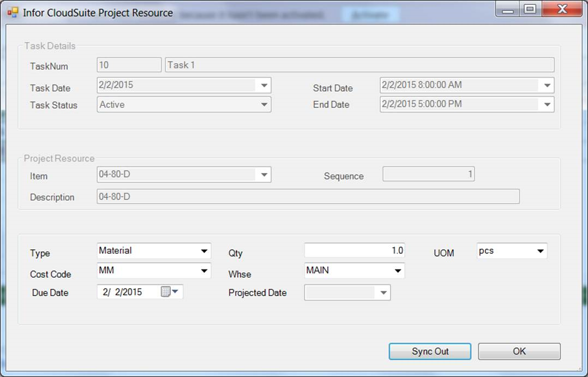The image size is (588, 377).
Task: Select the Description text field
Action: 308,196
